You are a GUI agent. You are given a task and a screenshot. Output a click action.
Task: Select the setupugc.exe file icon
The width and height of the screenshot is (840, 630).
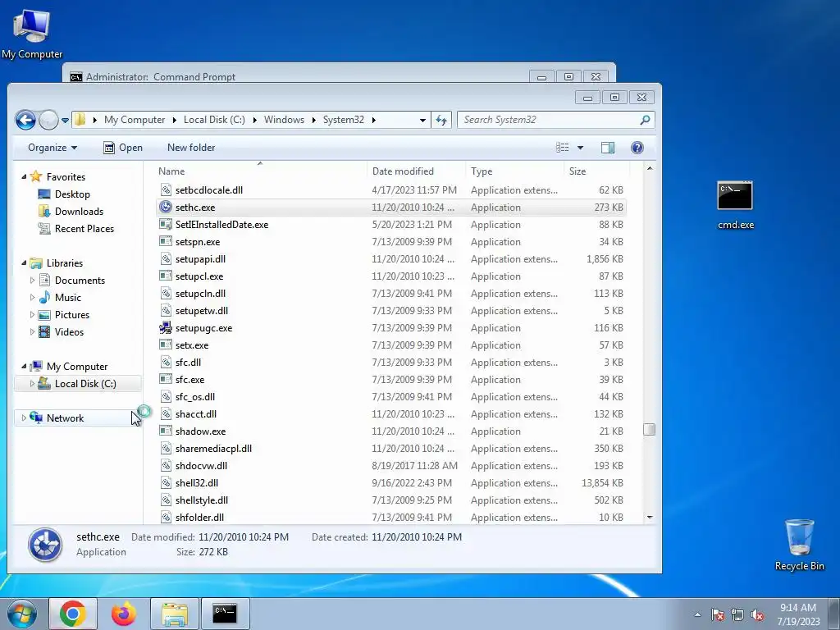coord(166,328)
